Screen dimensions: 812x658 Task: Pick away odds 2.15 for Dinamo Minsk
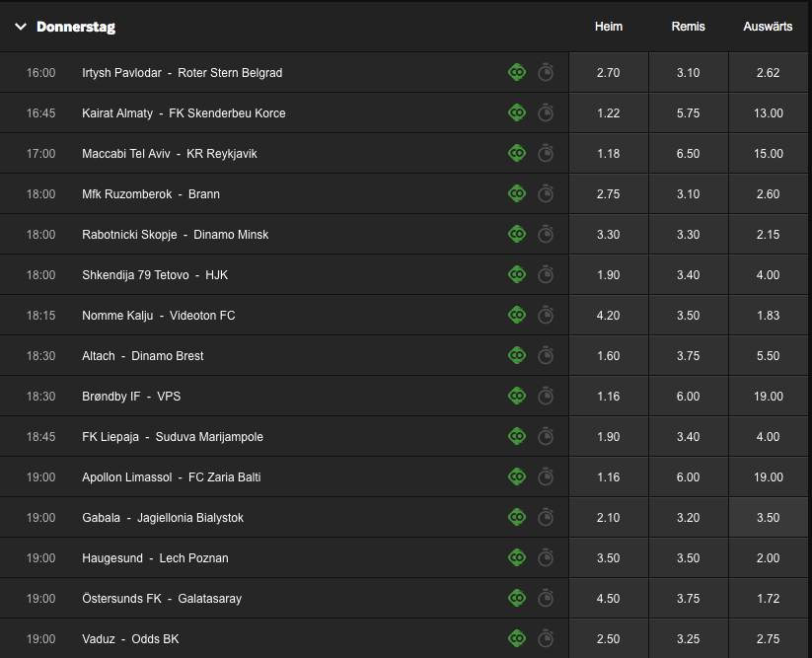pos(769,234)
